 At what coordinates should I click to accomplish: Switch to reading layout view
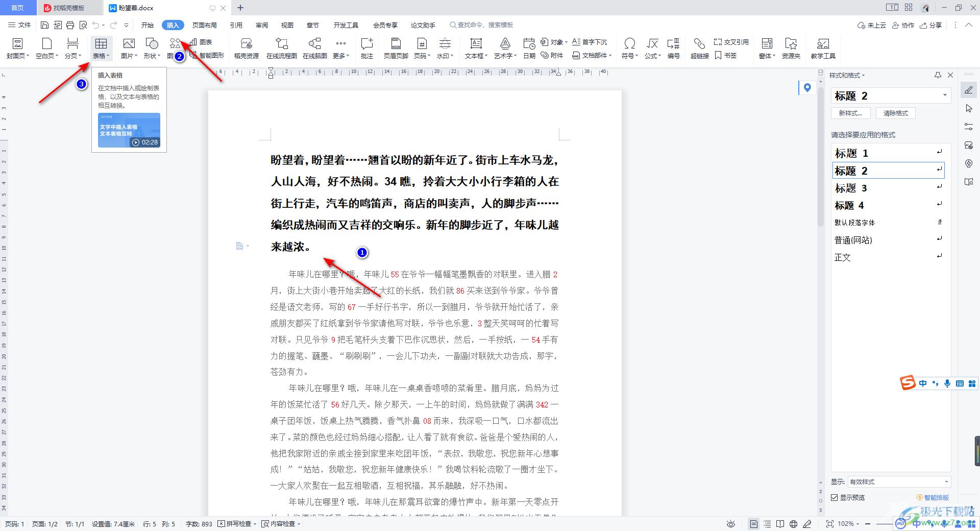[x=780, y=524]
